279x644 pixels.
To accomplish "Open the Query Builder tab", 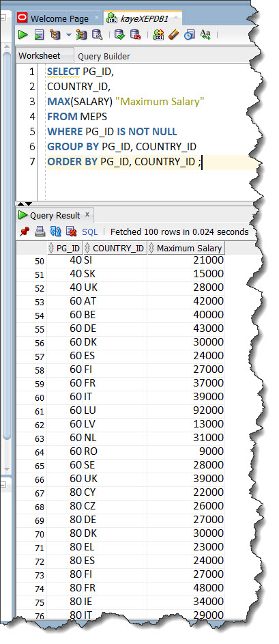I will click(x=104, y=56).
